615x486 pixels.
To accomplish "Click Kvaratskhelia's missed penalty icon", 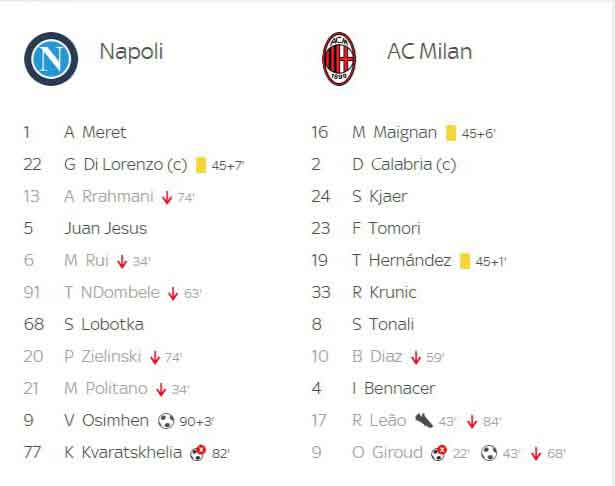I will coord(198,453).
